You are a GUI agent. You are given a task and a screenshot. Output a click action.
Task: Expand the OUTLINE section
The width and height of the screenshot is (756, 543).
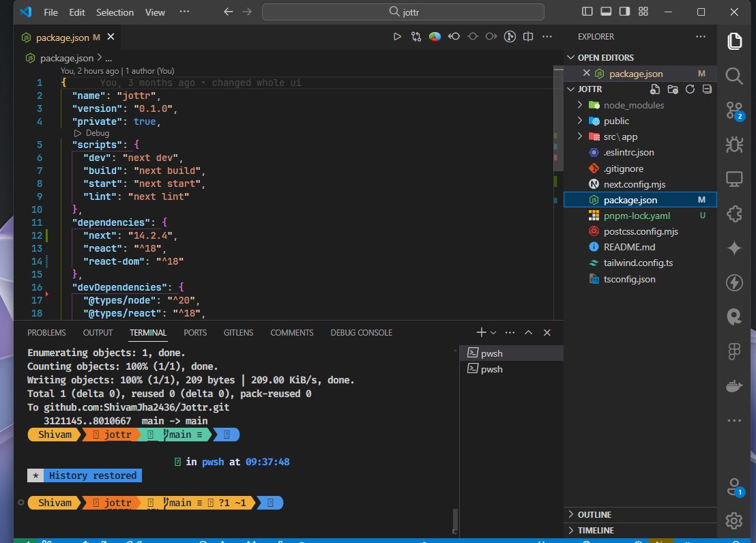[x=571, y=514]
